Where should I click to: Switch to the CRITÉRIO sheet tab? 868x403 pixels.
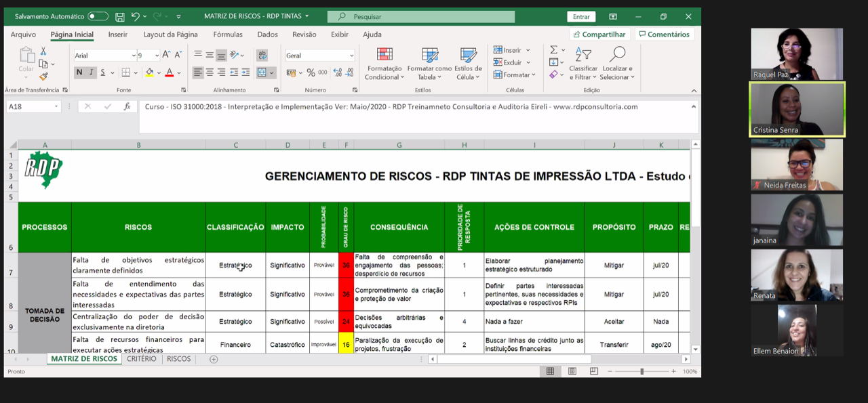pyautogui.click(x=142, y=359)
